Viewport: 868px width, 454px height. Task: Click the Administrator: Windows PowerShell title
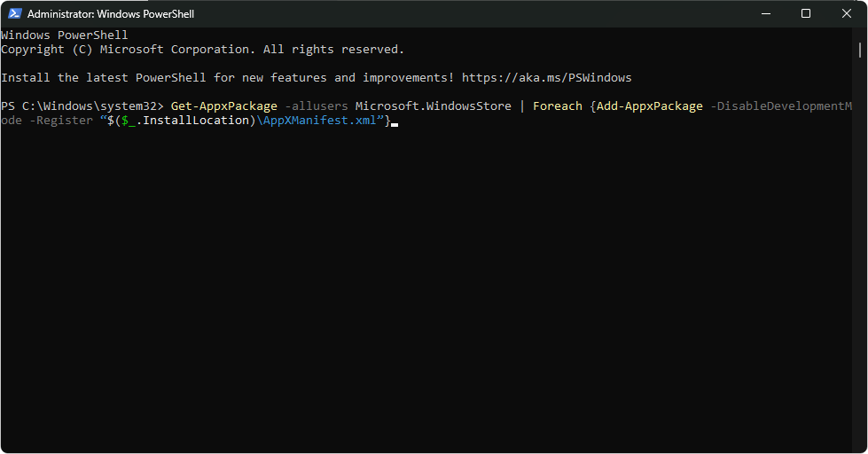(111, 14)
